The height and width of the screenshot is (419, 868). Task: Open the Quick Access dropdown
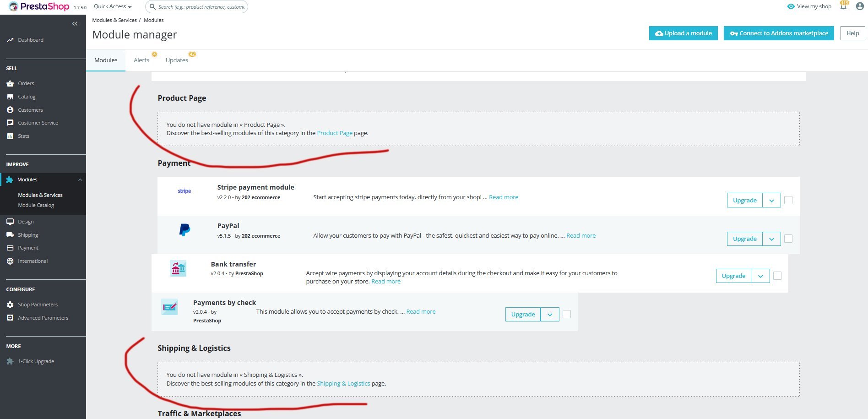(113, 6)
